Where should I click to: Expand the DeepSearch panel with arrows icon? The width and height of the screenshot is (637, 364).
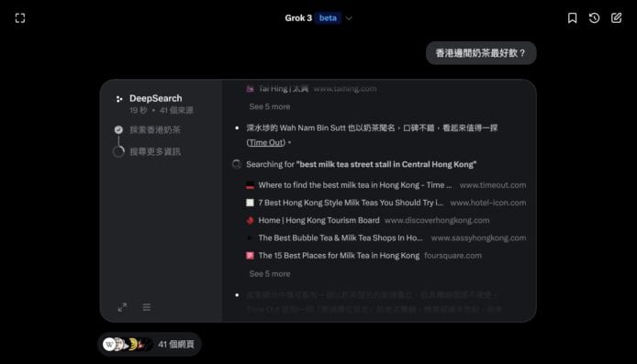[x=122, y=307]
